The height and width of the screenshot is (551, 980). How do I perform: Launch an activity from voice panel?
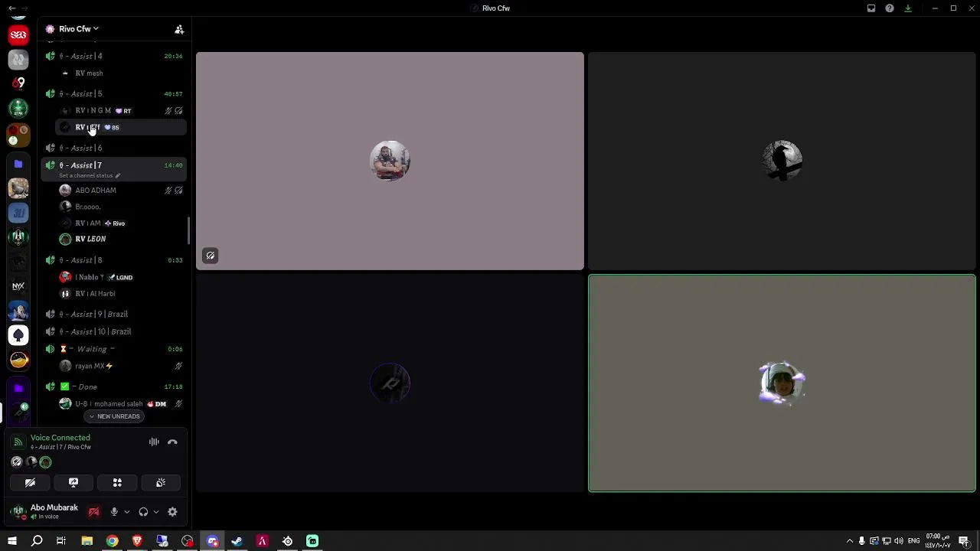tap(117, 483)
